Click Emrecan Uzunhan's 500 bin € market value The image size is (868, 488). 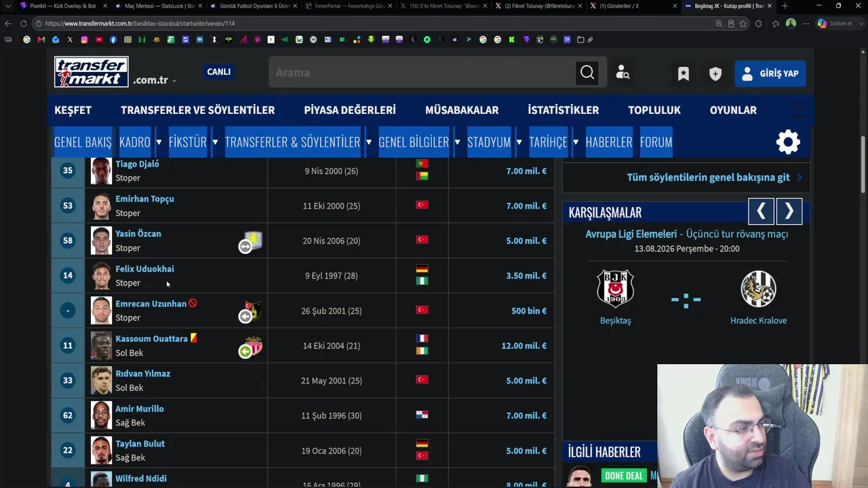point(529,310)
